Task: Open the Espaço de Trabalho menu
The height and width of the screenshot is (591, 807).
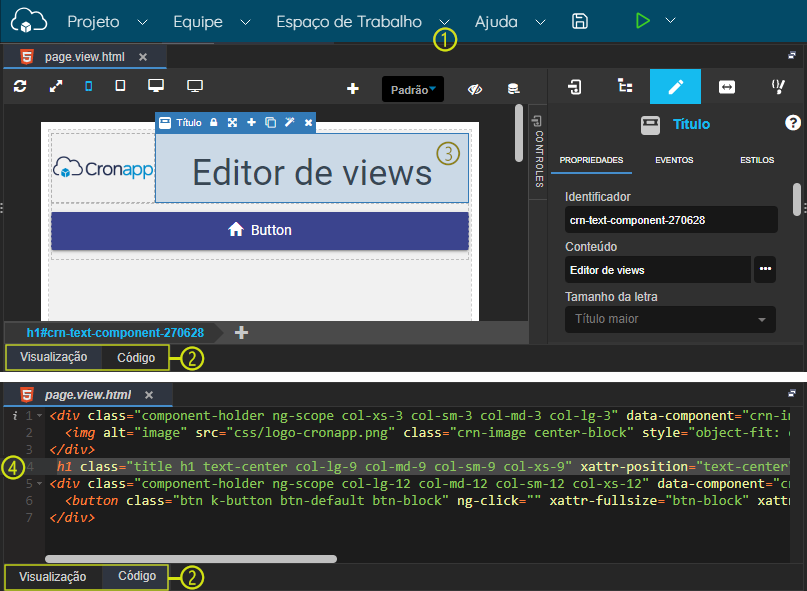Action: point(348,22)
